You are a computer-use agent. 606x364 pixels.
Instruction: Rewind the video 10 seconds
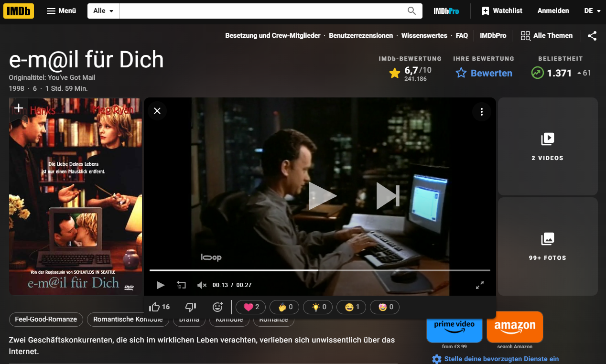click(181, 285)
